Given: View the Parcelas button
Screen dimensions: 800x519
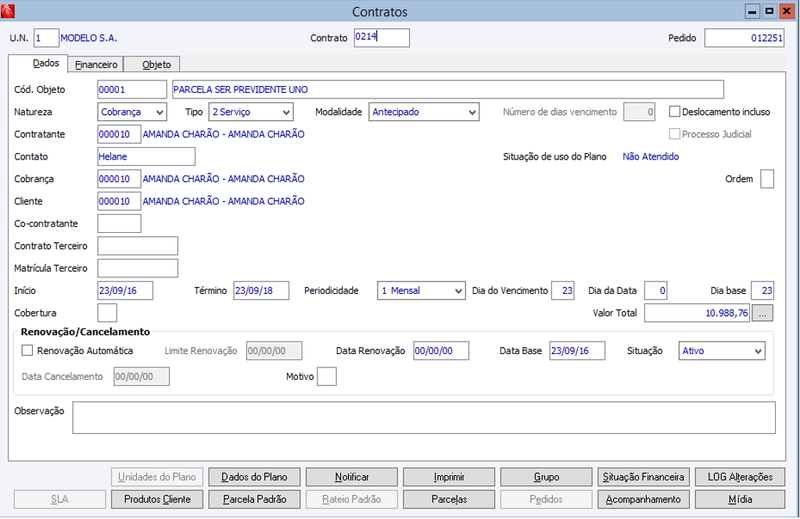Looking at the screenshot, I should [x=449, y=500].
